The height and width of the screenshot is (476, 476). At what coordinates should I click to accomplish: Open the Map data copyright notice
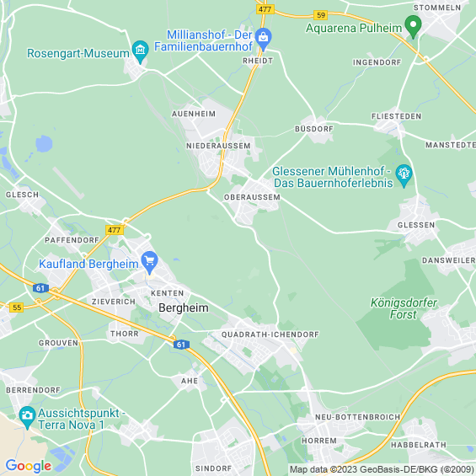tap(382, 469)
